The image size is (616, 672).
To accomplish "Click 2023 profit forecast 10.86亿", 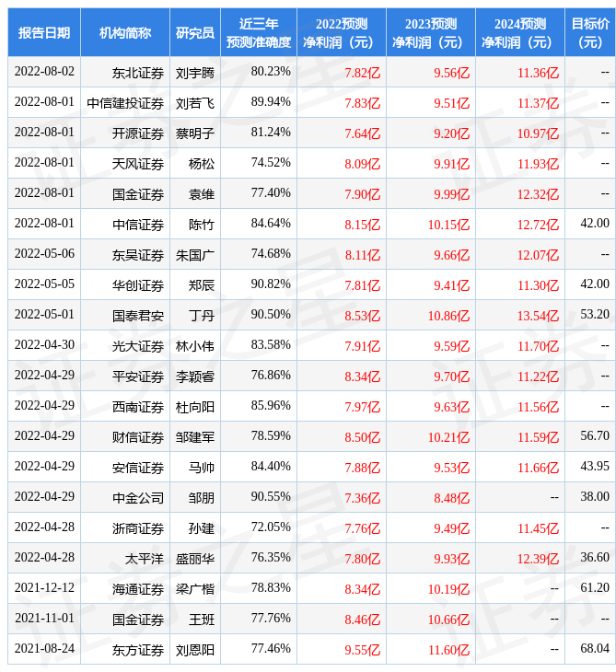I will tap(448, 317).
